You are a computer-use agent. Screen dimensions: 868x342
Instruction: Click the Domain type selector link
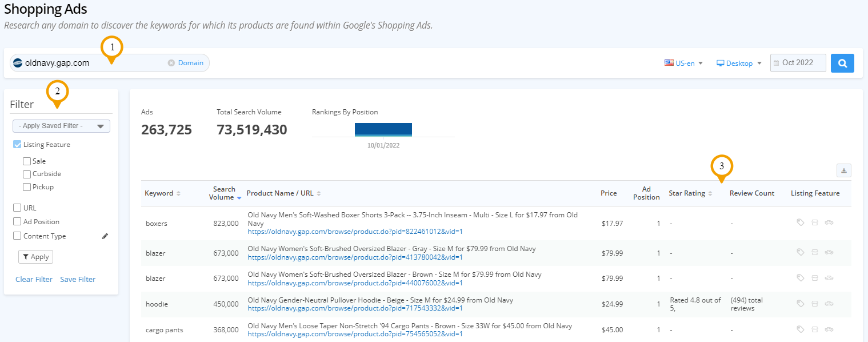point(191,63)
